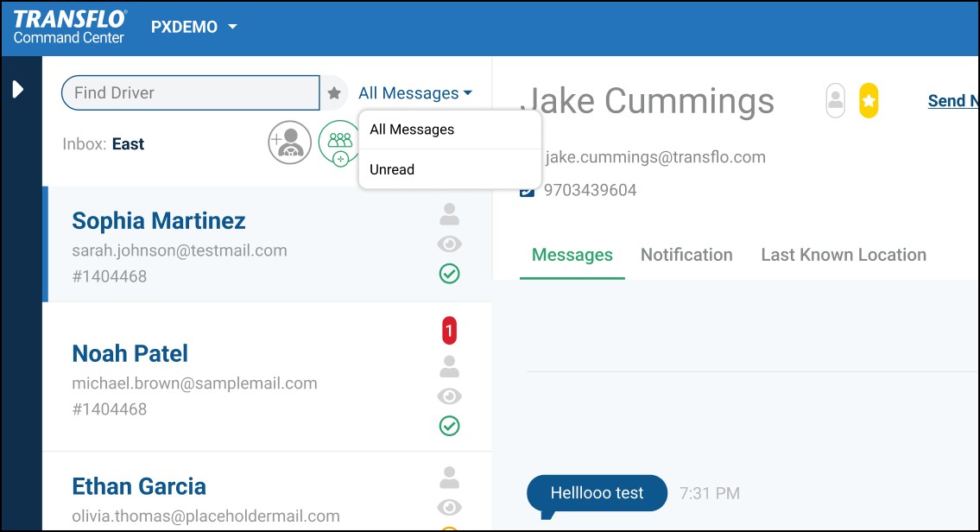This screenshot has width=980, height=532.
Task: Select Unread from the filter menu
Action: tap(392, 170)
